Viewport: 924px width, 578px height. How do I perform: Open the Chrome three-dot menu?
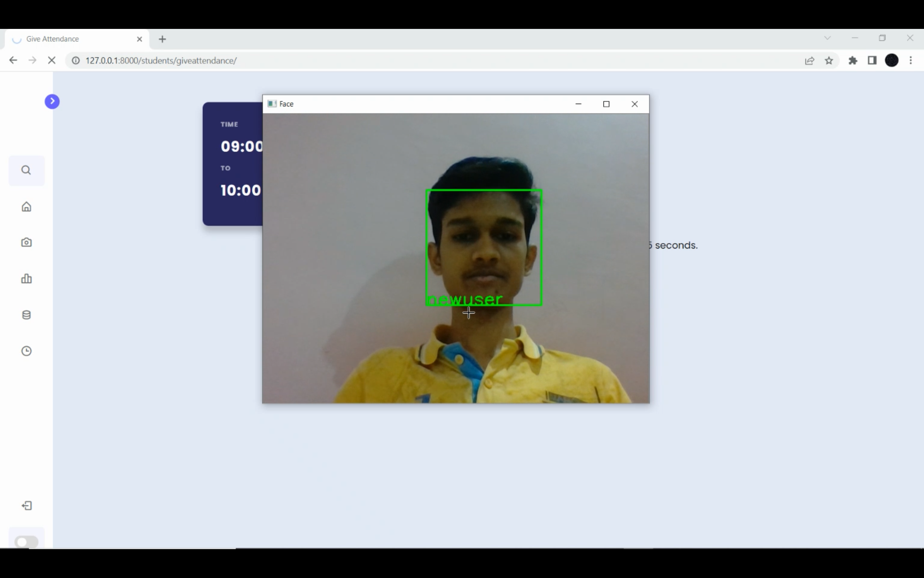click(x=911, y=60)
